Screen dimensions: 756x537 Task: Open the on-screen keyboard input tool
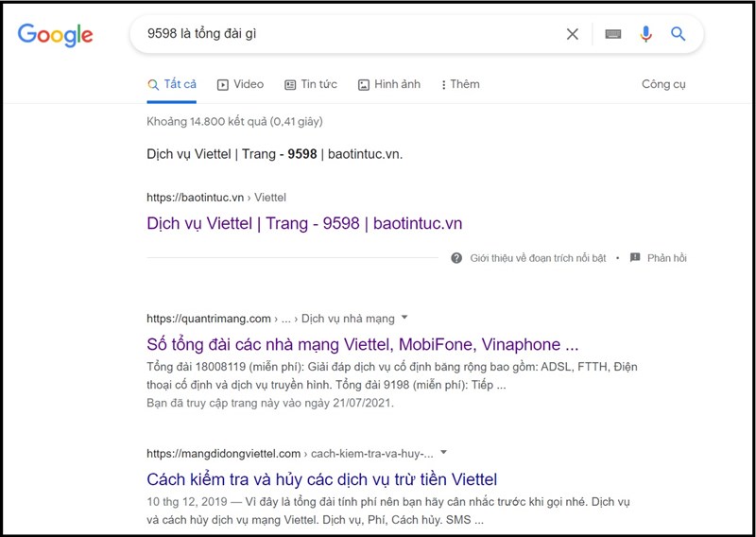tap(612, 34)
